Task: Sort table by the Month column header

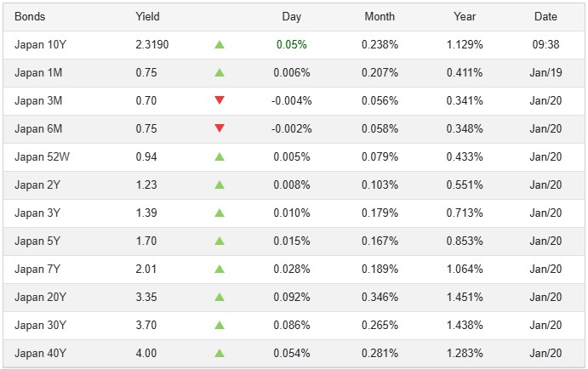Action: tap(380, 16)
